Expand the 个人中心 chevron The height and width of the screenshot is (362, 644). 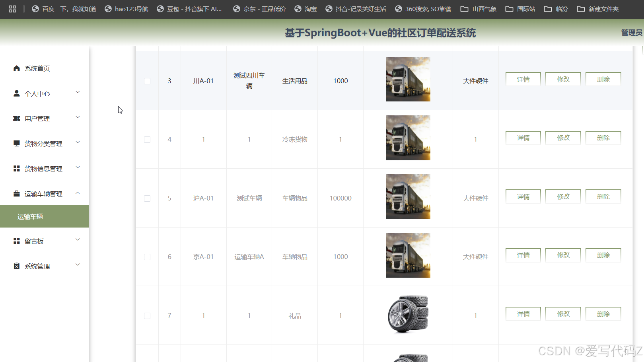pos(78,92)
